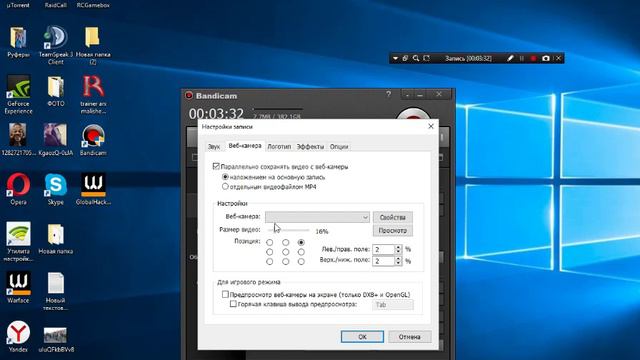Click the Tab hotkey input field
The image size is (640, 360).
pos(393,304)
